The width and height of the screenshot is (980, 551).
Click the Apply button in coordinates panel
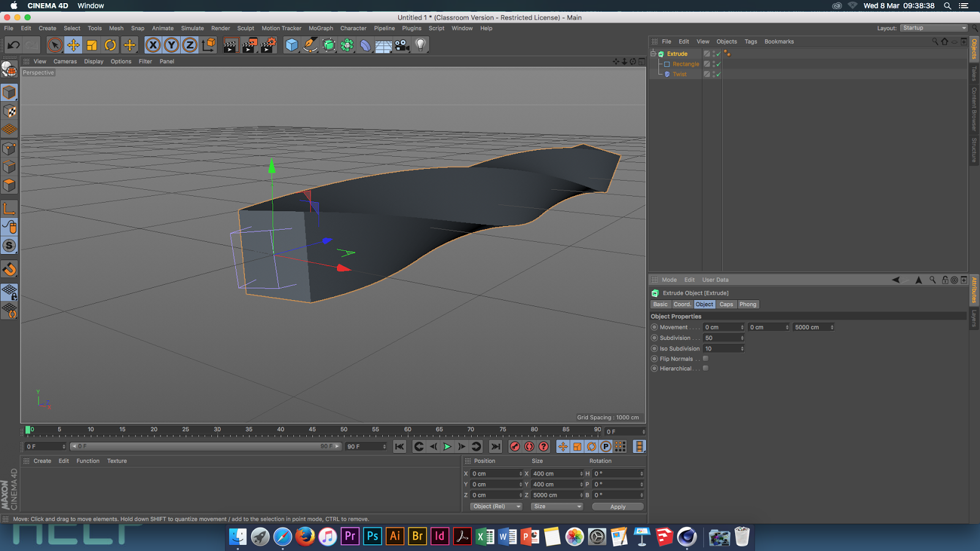pos(617,507)
